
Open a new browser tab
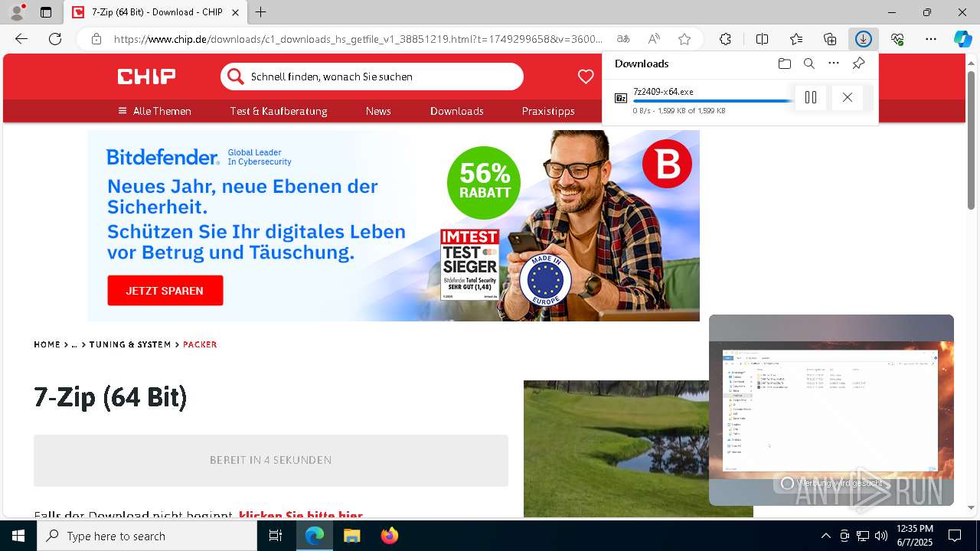point(261,12)
